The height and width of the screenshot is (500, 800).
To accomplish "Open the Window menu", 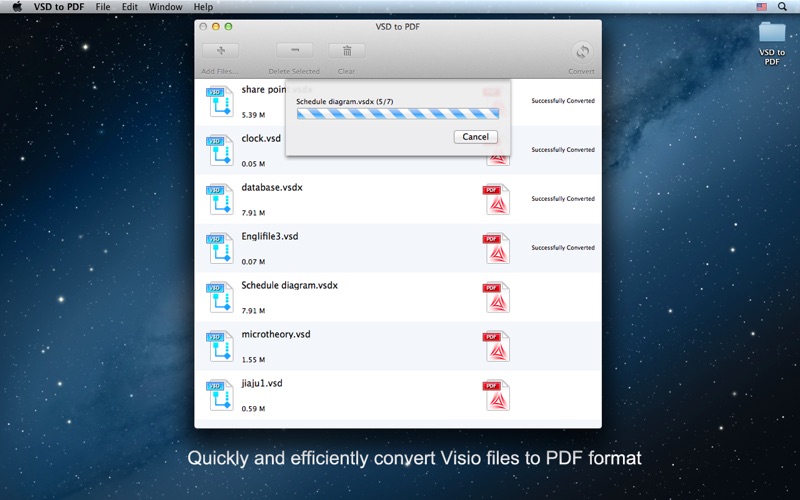I will pyautogui.click(x=165, y=7).
